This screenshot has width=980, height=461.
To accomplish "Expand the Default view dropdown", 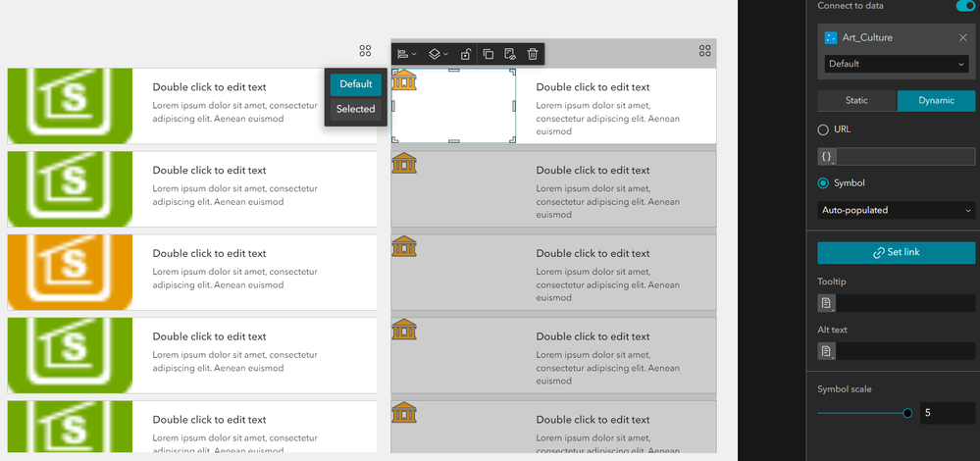I will coord(897,64).
